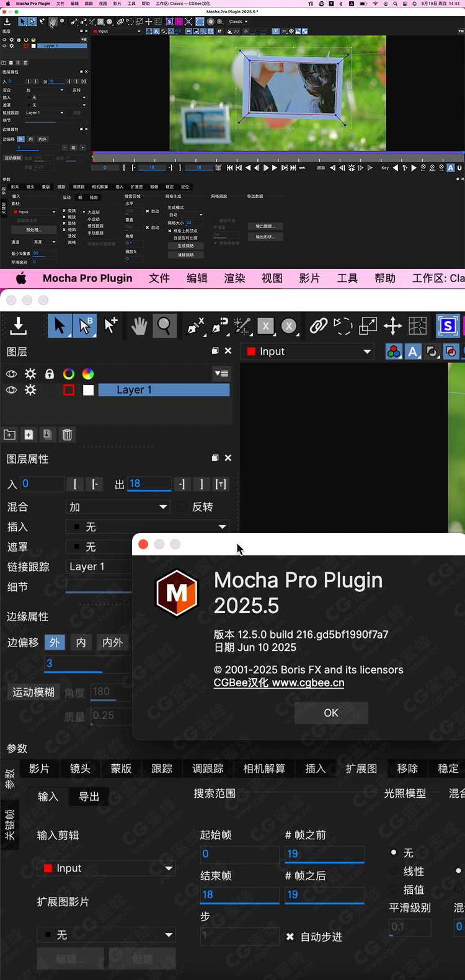Choose the 内外 edge offset toggle
Image resolution: width=465 pixels, height=980 pixels.
[x=113, y=643]
